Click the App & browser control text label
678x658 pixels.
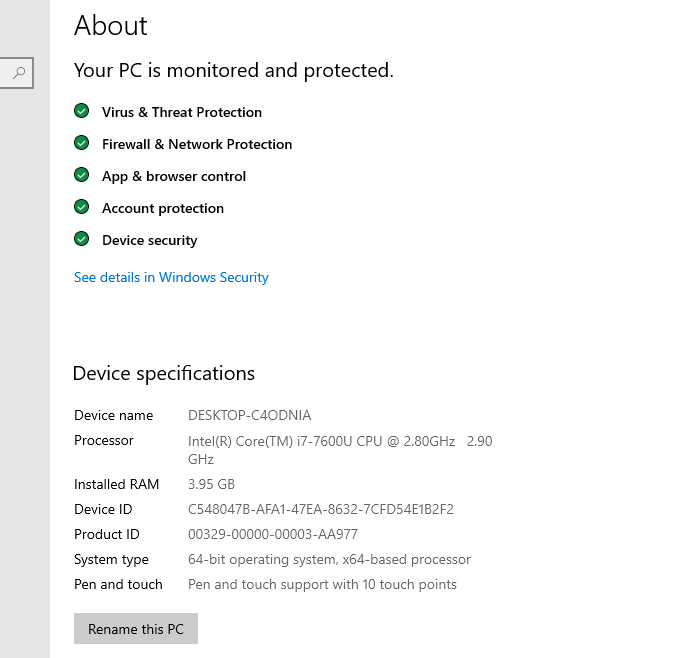click(173, 176)
